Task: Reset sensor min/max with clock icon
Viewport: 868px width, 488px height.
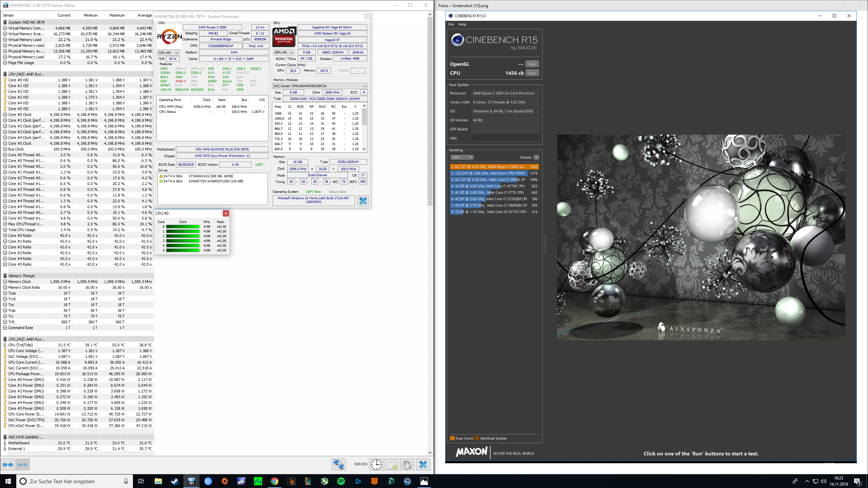Action: [x=376, y=464]
